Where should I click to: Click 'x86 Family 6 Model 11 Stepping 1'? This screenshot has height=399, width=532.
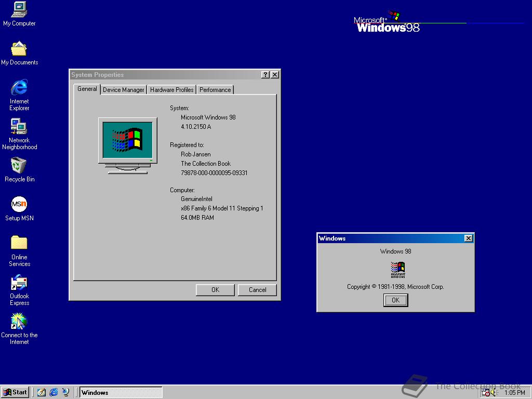click(222, 208)
